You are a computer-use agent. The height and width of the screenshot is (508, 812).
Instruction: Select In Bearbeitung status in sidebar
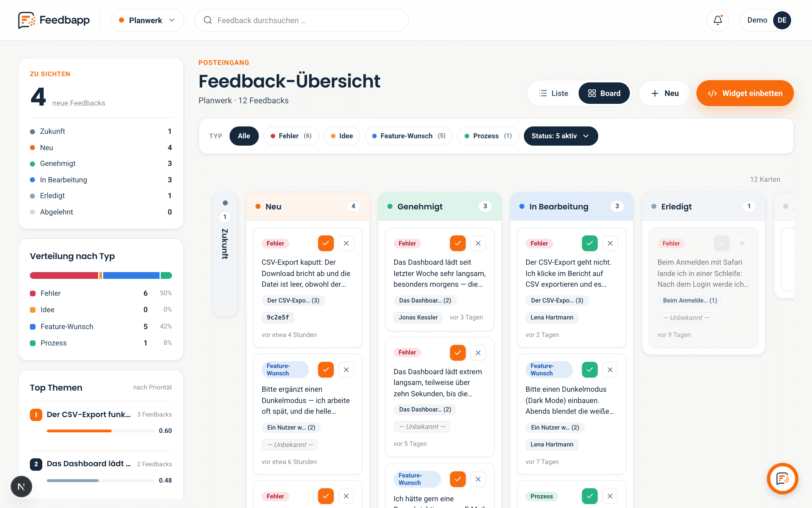tap(101, 180)
